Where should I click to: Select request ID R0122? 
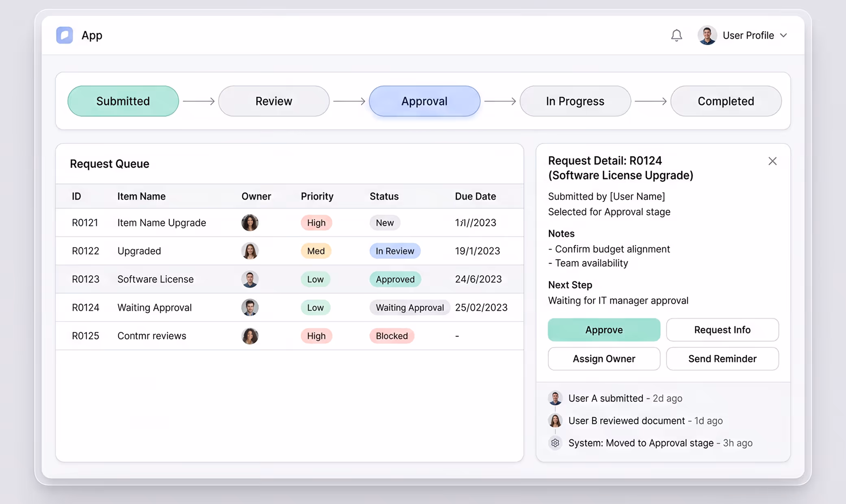tap(85, 251)
